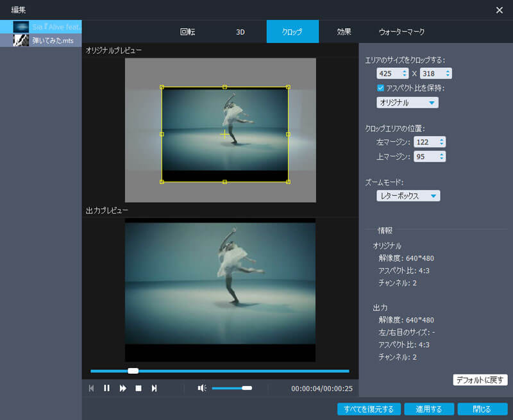The width and height of the screenshot is (513, 420).
Task: Pause the video preview
Action: [106, 388]
